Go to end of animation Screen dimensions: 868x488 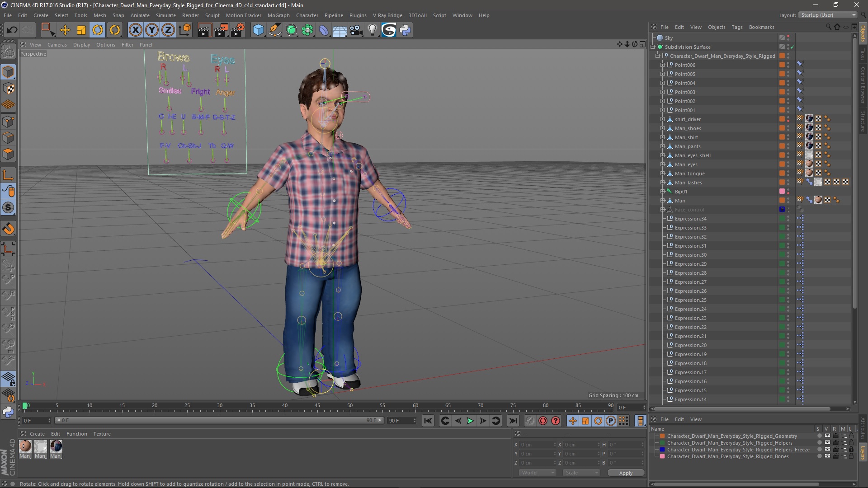coord(513,421)
